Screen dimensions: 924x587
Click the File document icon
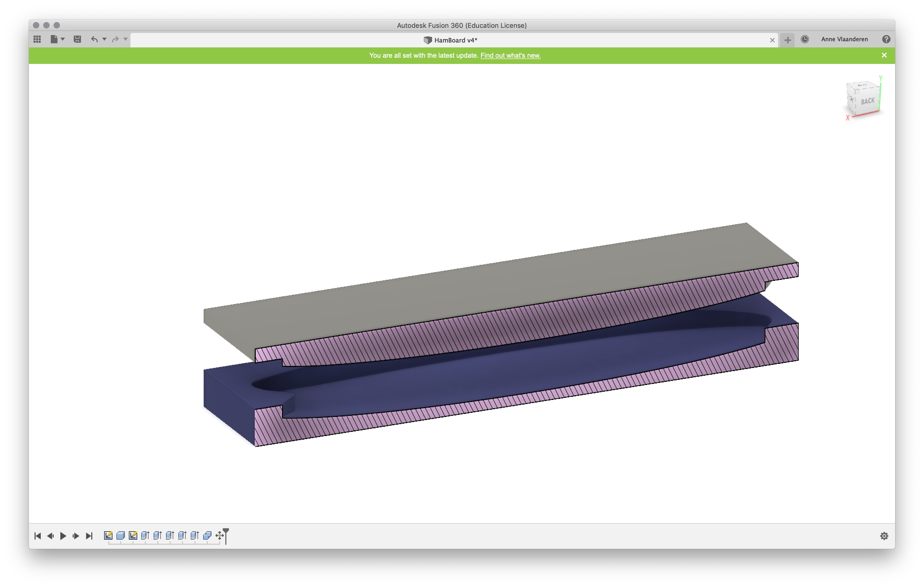coord(54,39)
